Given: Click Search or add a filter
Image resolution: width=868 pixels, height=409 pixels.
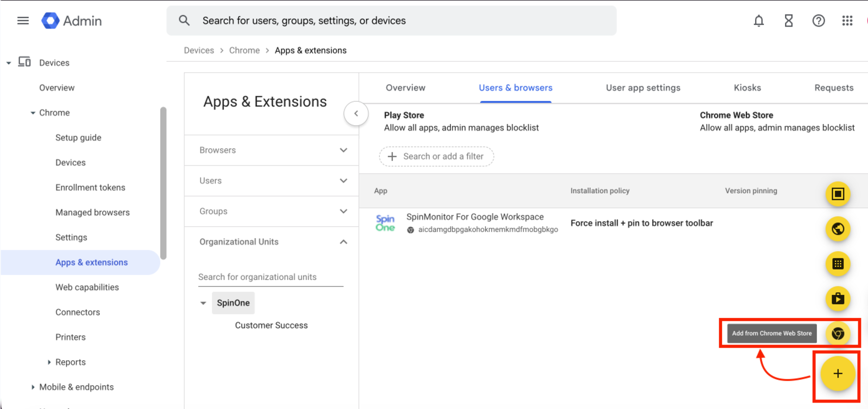Looking at the screenshot, I should [436, 156].
